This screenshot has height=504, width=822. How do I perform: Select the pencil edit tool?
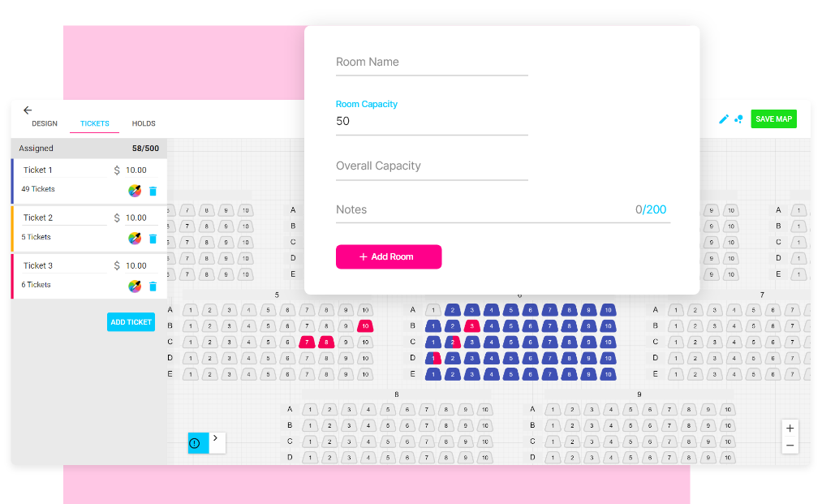(x=724, y=119)
